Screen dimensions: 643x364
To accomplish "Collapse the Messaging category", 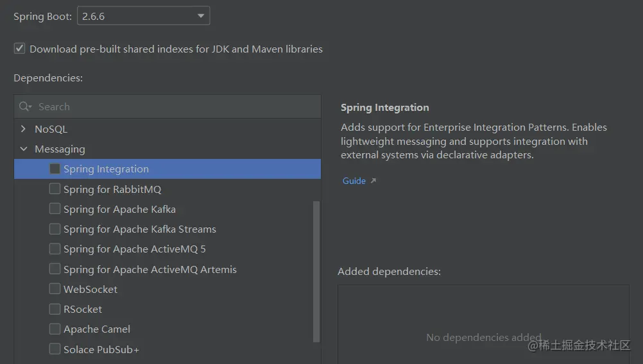I will (24, 149).
